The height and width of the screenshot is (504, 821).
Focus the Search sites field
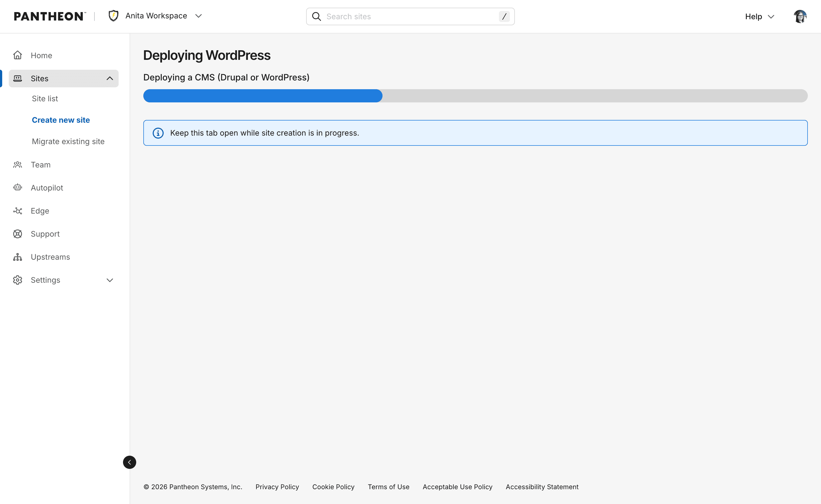[x=410, y=17]
